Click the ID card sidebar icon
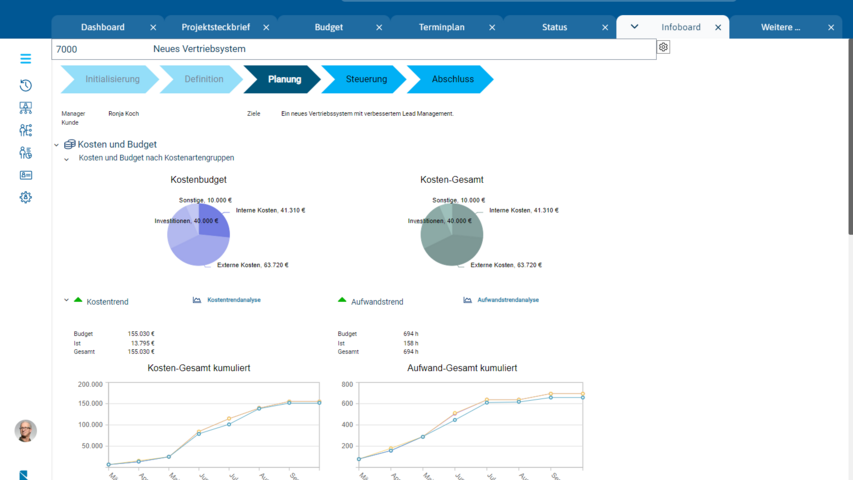Image resolution: width=853 pixels, height=480 pixels. 26,175
